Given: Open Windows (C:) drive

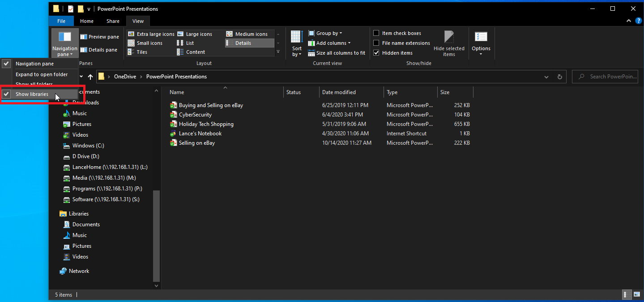Looking at the screenshot, I should click(x=88, y=146).
